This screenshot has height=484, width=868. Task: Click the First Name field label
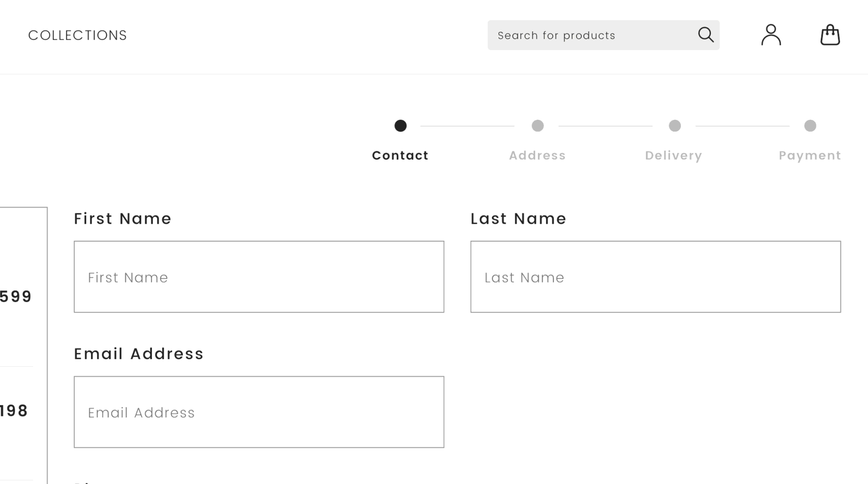point(122,219)
